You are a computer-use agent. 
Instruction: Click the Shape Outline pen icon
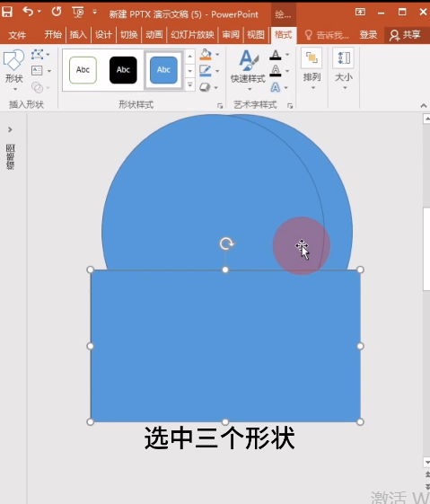tap(206, 71)
